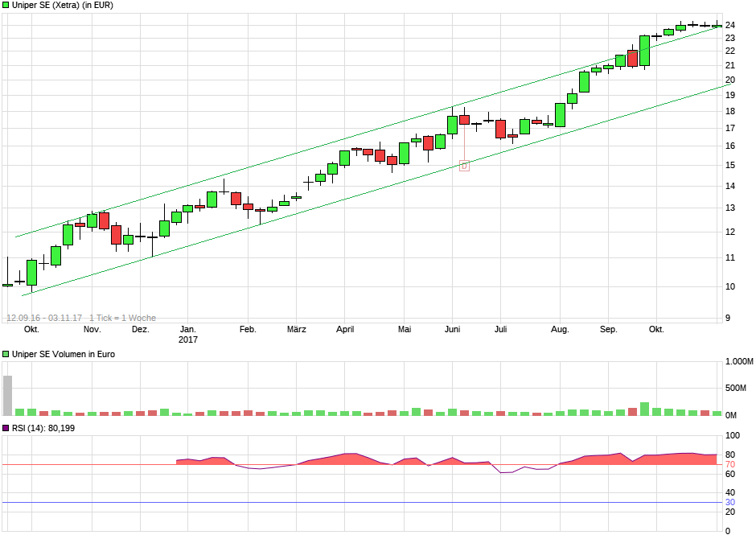Image resolution: width=756 pixels, height=539 pixels.
Task: Click the large green candle in late September
Action: coord(645,51)
